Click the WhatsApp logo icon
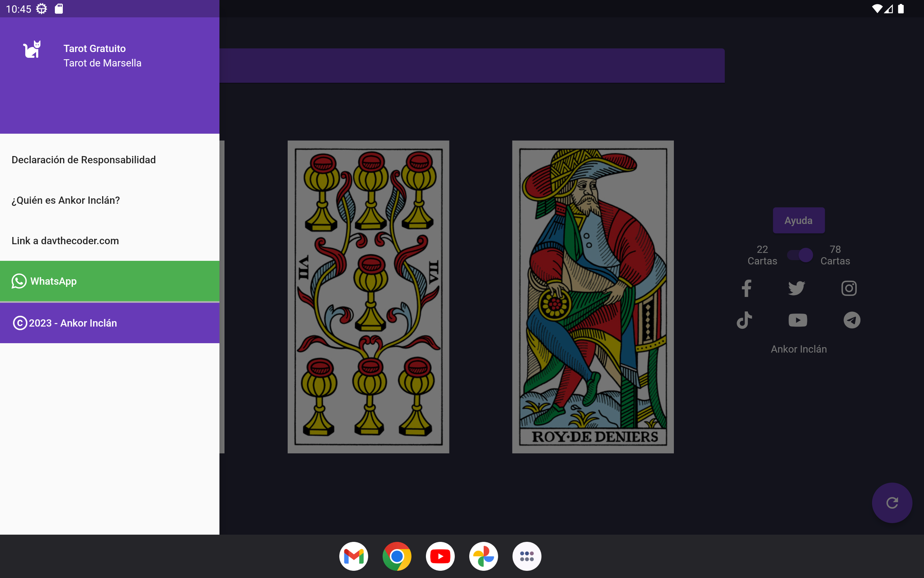 coord(19,281)
